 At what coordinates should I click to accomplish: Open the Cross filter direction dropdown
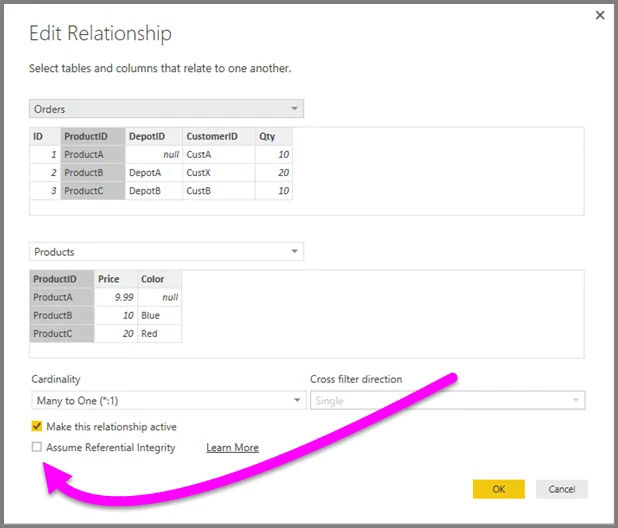pos(448,401)
